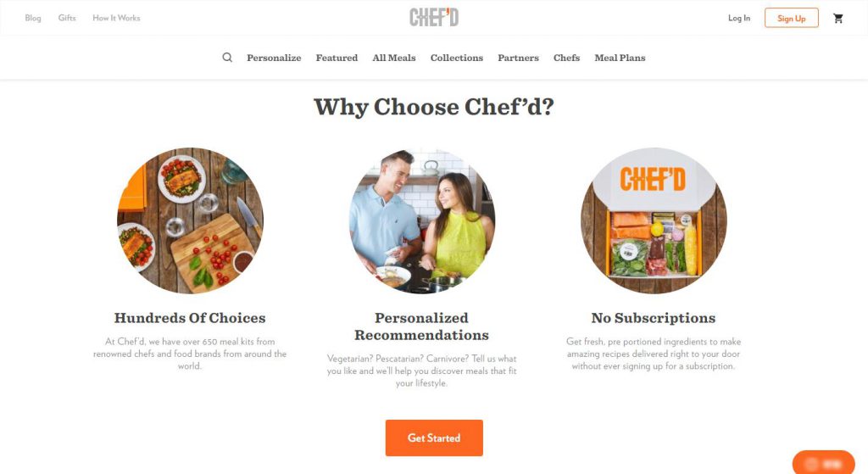This screenshot has width=868, height=474.
Task: Visit the Gifts link
Action: [67, 18]
